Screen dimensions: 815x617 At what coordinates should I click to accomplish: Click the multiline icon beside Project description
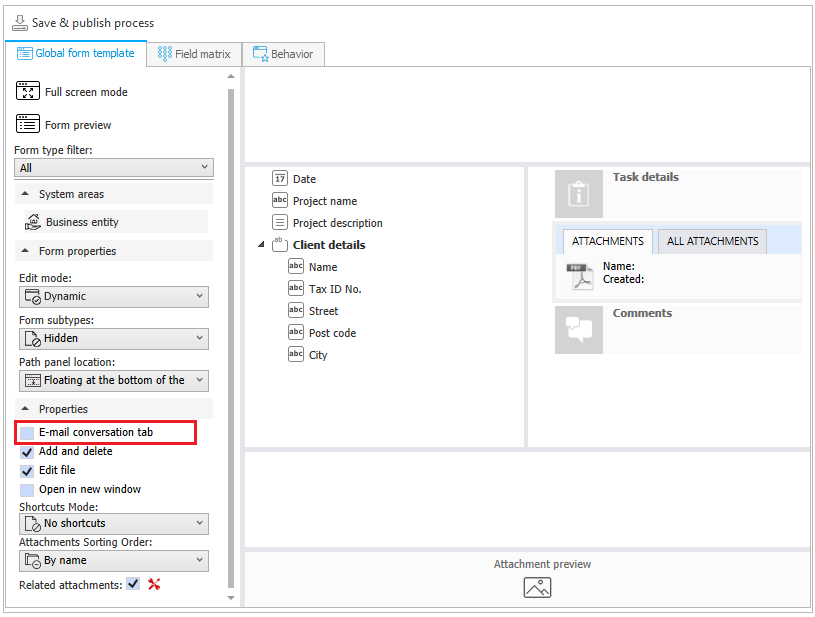(x=280, y=222)
